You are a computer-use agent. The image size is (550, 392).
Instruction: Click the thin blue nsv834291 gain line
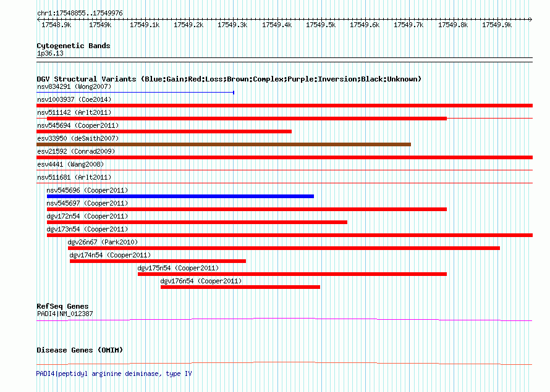coord(135,93)
